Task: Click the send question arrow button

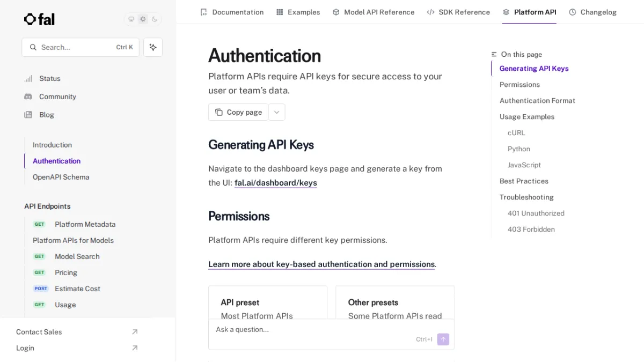Action: coord(443,339)
